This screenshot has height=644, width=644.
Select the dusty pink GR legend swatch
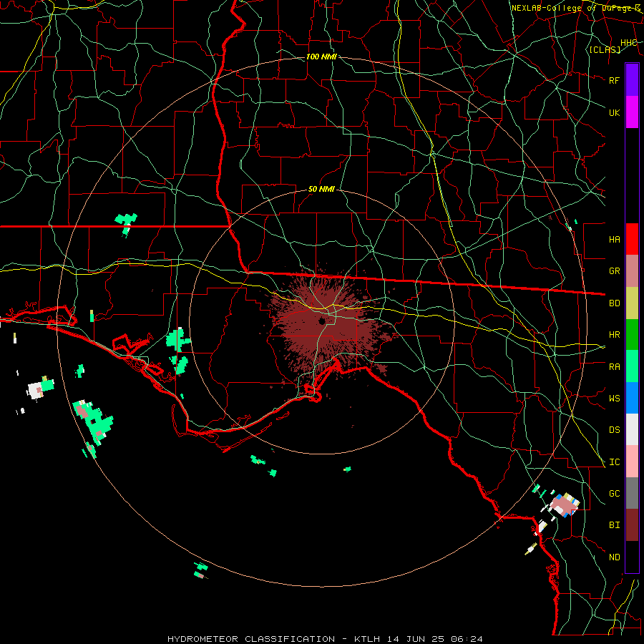[632, 270]
